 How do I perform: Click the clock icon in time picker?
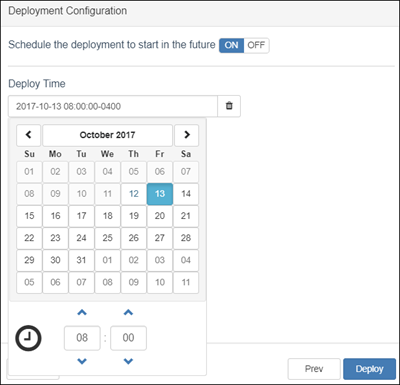tap(28, 338)
